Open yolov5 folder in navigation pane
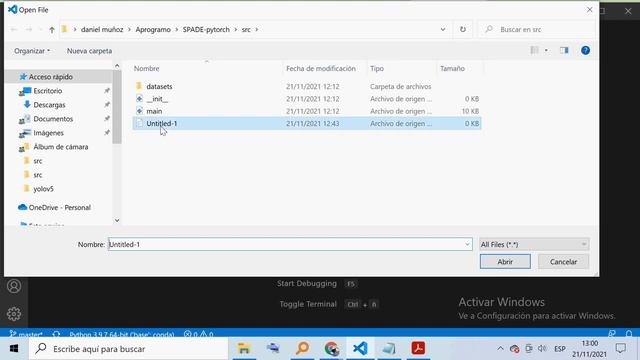Screen dimensions: 640x360 [x=43, y=189]
